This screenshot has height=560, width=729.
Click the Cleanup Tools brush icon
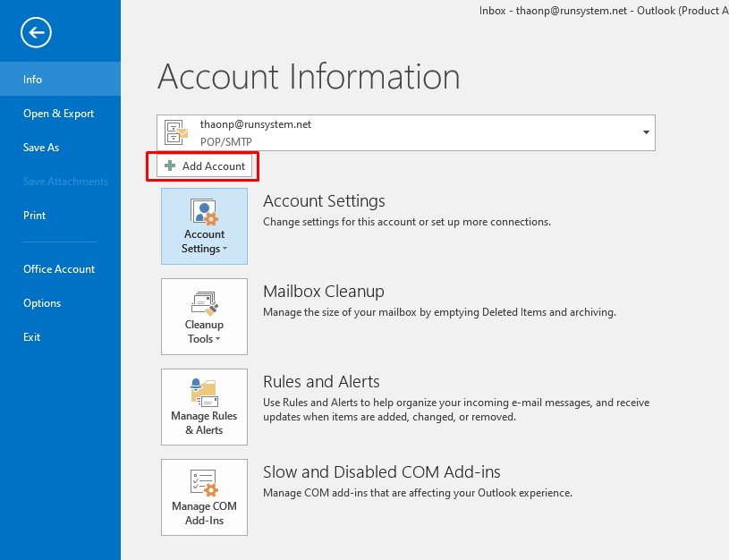click(x=204, y=302)
